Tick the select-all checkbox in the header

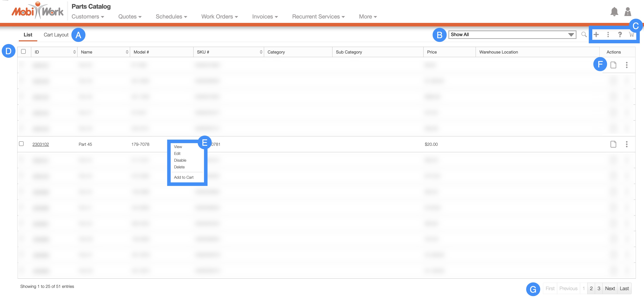point(24,52)
